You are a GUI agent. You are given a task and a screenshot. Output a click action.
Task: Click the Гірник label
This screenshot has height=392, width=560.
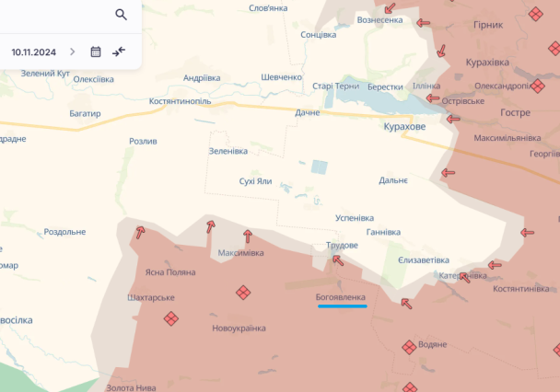point(488,25)
